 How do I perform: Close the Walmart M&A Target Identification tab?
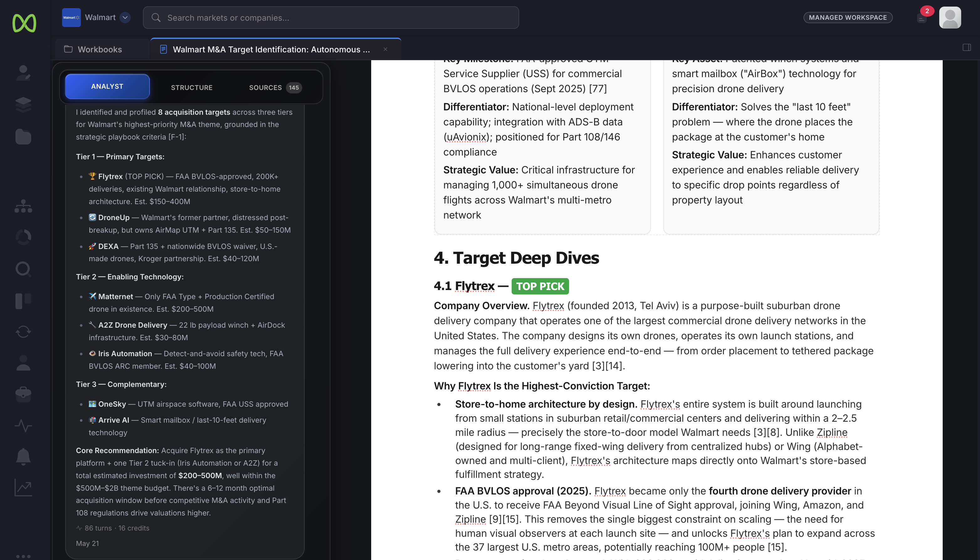click(x=385, y=49)
